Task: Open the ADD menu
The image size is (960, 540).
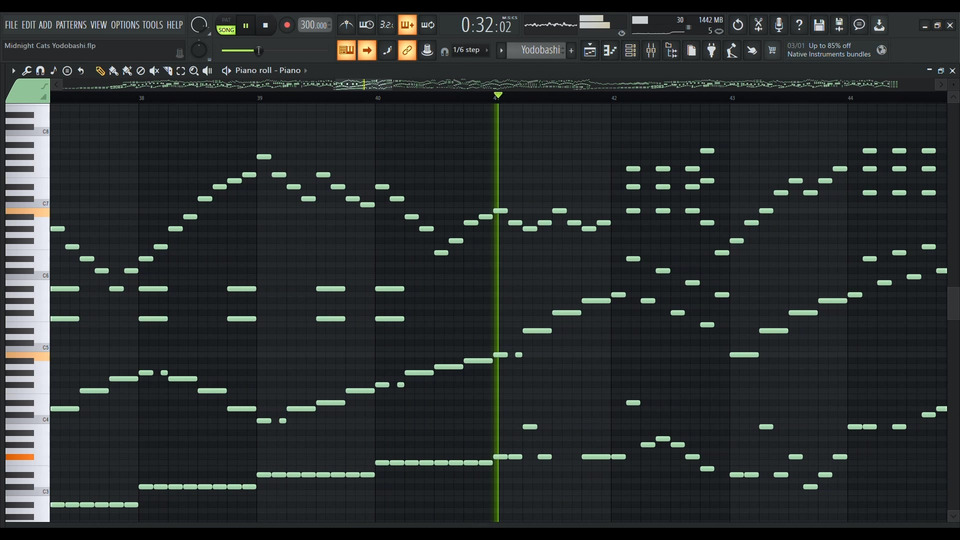Action: (x=45, y=25)
